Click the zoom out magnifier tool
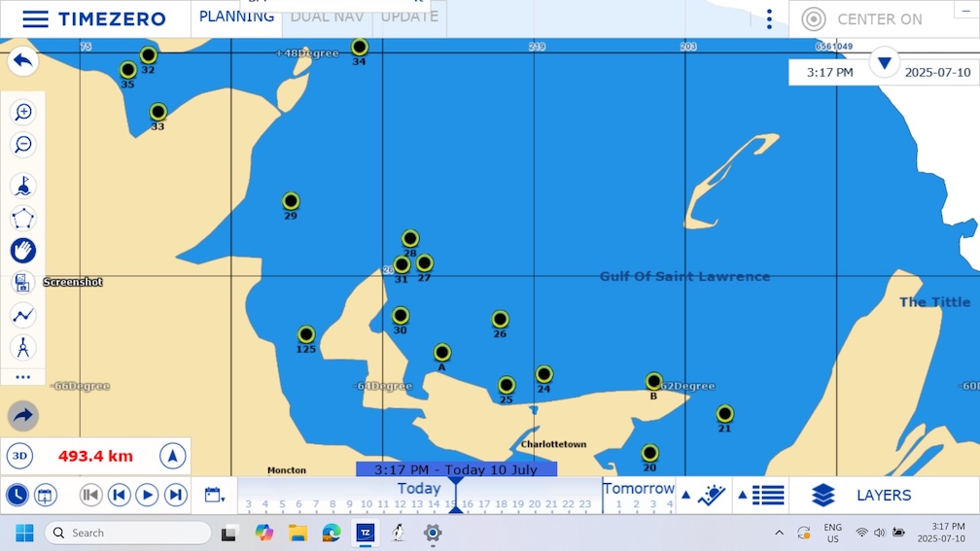Screen dimensions: 980x551 pos(23,145)
